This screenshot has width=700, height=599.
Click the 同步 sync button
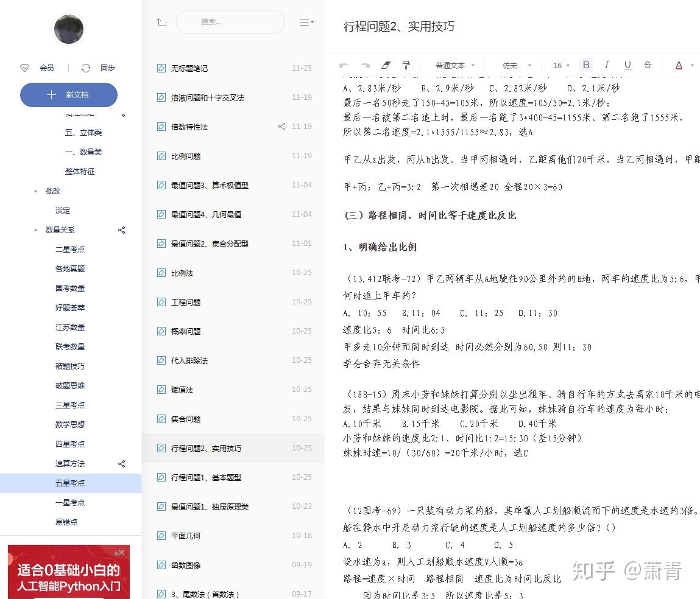[x=99, y=68]
